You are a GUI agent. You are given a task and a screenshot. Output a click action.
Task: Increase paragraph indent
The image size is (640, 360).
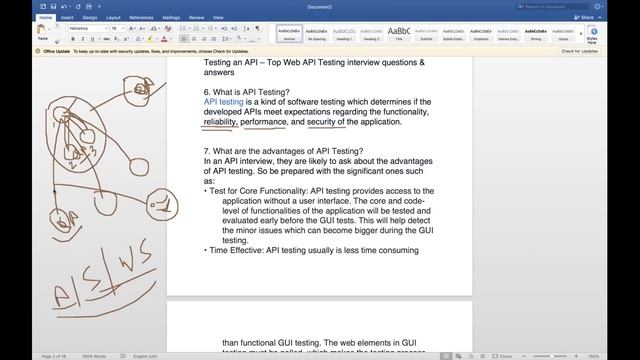[x=234, y=29]
